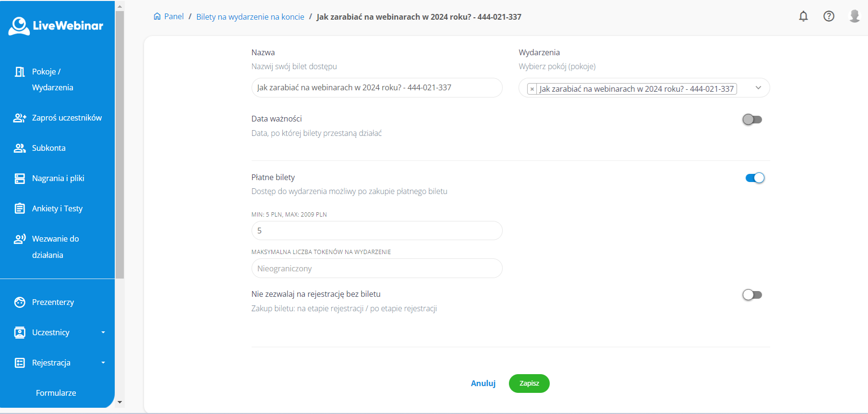Click the Prezenterzy icon
The width and height of the screenshot is (868, 414).
coord(20,302)
